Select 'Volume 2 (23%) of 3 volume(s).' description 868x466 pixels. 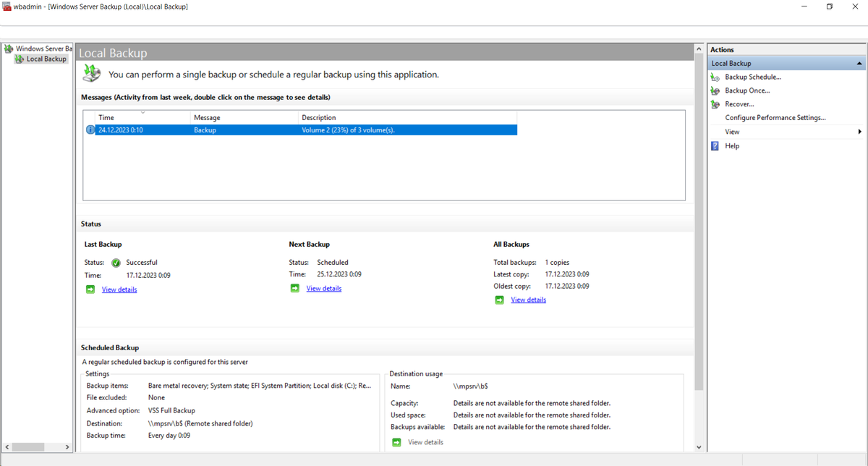click(349, 130)
